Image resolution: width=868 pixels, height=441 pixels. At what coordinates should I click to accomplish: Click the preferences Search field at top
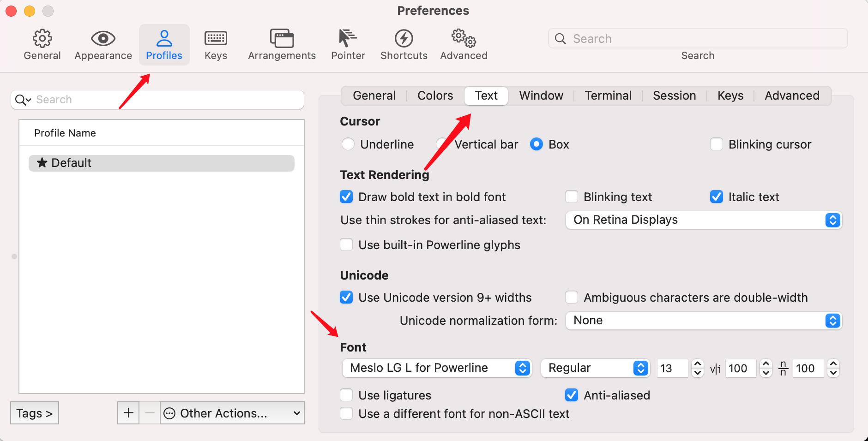(698, 38)
